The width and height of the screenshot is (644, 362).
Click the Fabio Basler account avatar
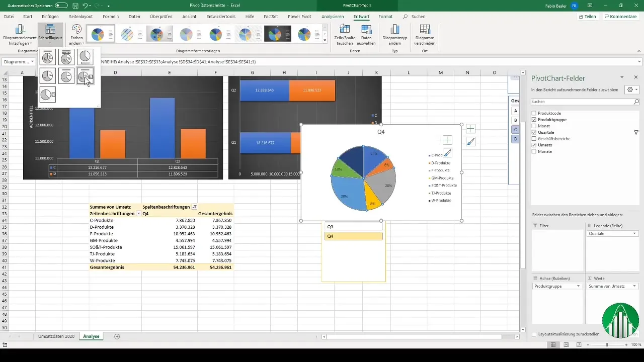point(575,5)
